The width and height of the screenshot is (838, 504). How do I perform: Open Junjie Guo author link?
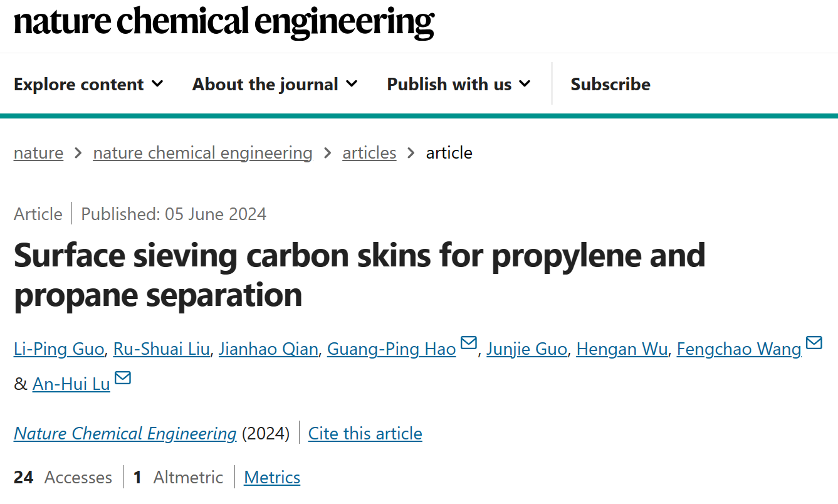coord(526,349)
